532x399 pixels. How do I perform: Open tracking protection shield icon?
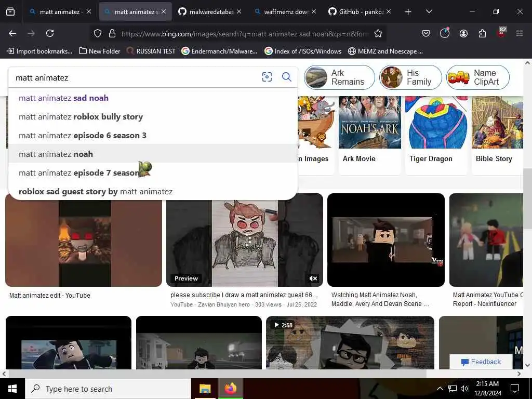click(x=98, y=33)
